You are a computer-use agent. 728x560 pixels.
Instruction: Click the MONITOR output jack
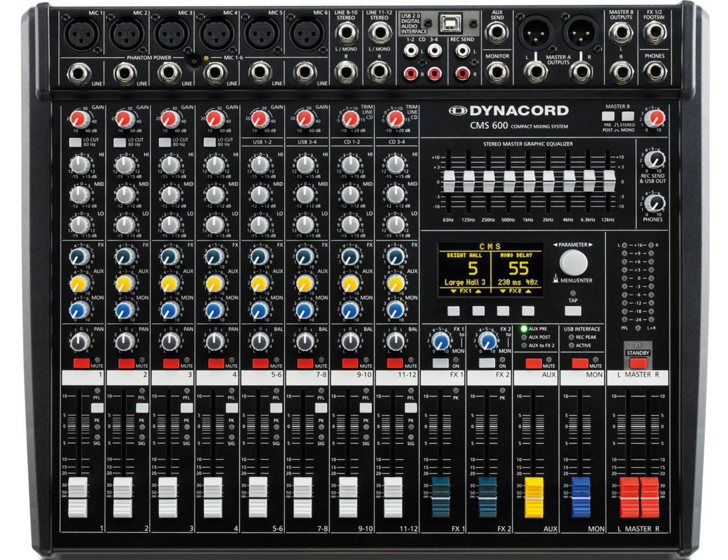tap(496, 72)
